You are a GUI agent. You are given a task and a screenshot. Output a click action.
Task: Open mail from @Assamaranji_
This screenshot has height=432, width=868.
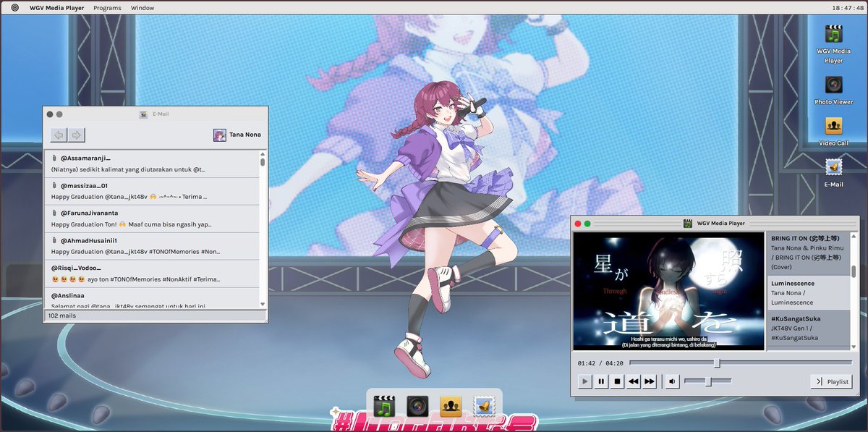click(x=152, y=164)
